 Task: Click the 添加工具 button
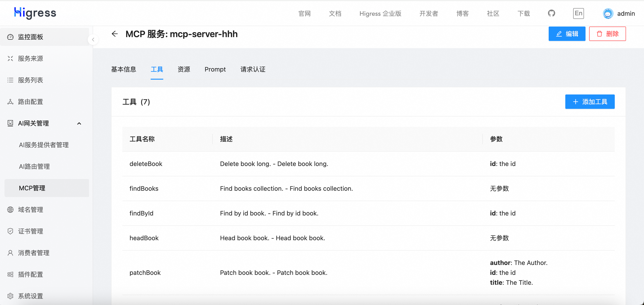point(590,102)
